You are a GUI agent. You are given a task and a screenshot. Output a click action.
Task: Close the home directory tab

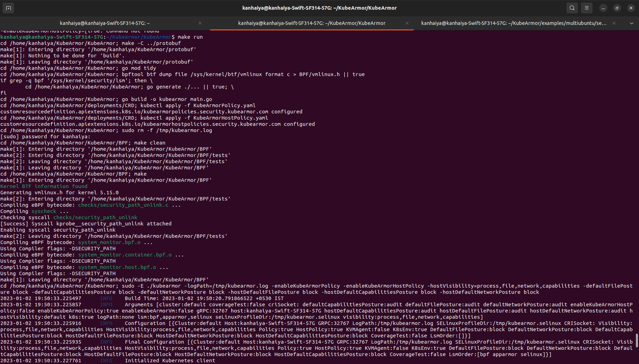pos(200,23)
